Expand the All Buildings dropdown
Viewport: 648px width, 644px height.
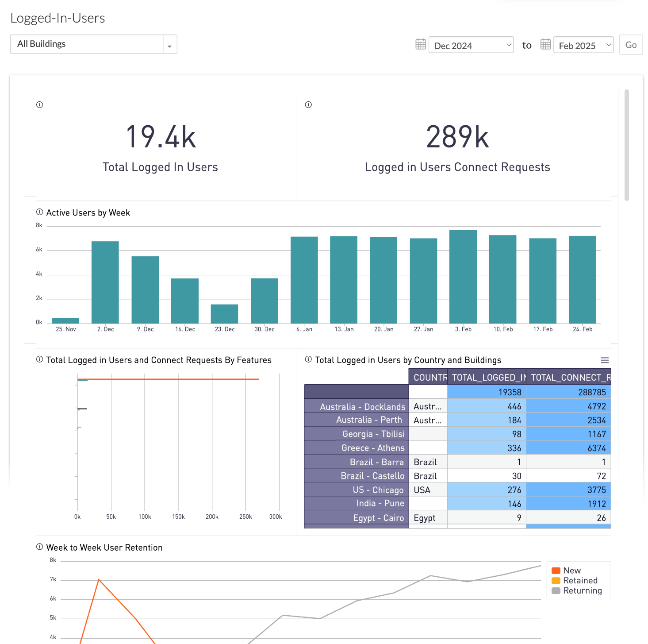click(x=170, y=44)
